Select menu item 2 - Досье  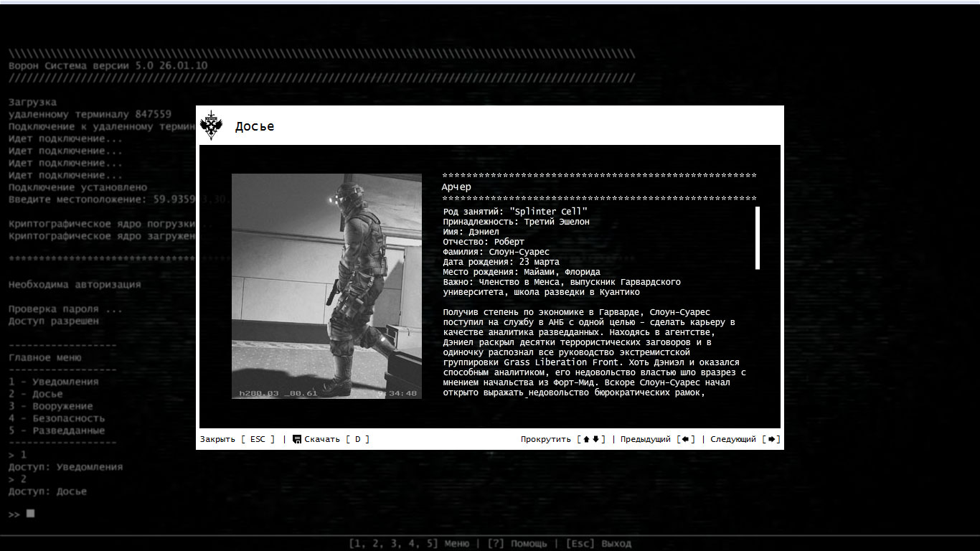pyautogui.click(x=36, y=394)
